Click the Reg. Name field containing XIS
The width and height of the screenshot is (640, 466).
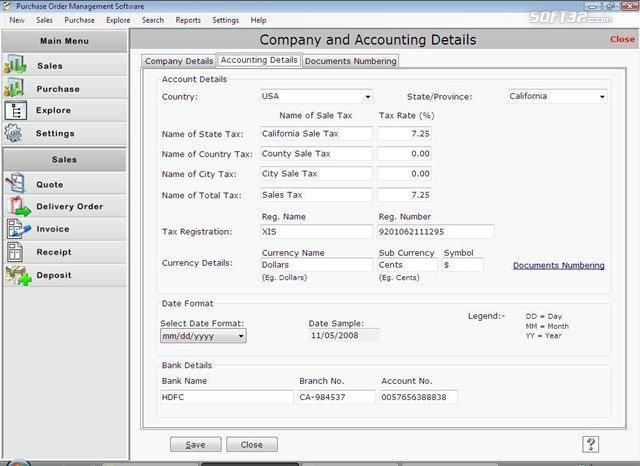click(x=316, y=232)
